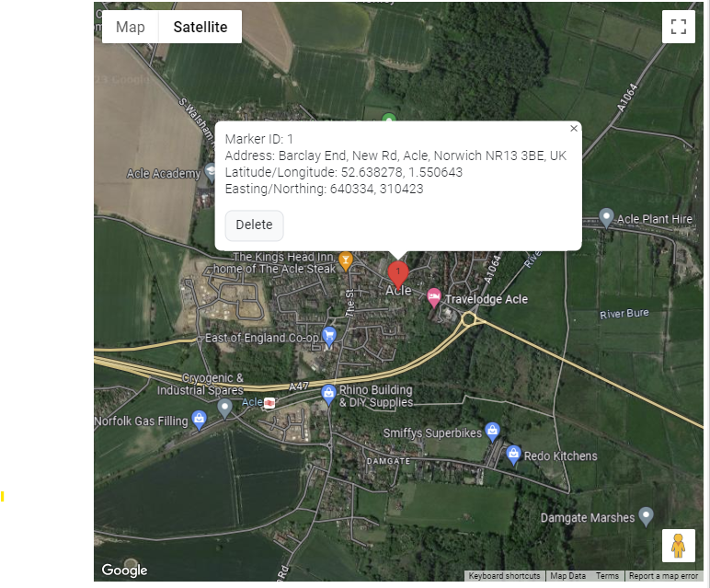Click the Smiffys Superbikes shop pin

click(x=492, y=430)
